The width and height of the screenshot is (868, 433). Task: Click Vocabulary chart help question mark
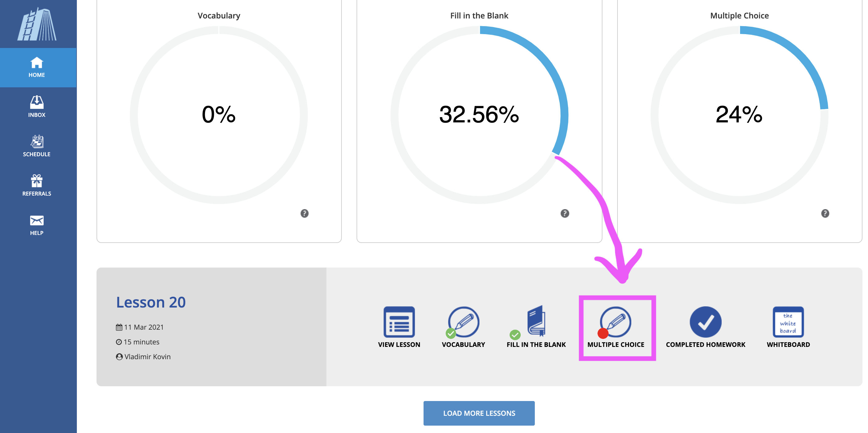tap(304, 213)
